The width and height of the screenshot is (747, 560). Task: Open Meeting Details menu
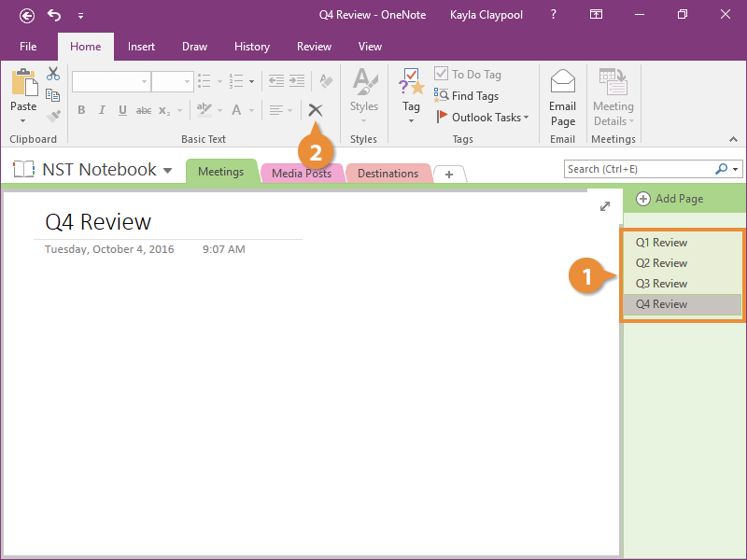pos(613,98)
